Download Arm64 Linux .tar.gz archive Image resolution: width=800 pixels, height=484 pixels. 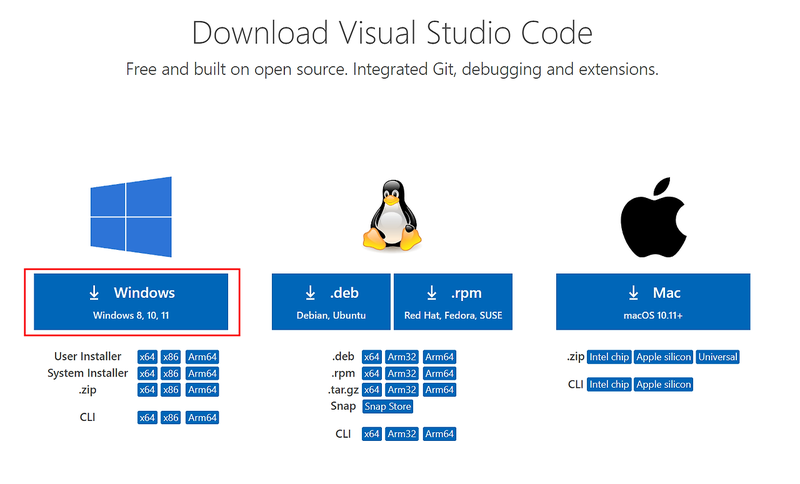(x=439, y=390)
